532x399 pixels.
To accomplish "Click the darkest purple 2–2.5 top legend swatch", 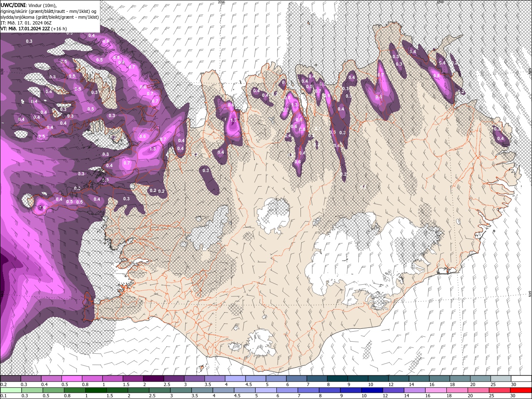I will coord(153,379).
